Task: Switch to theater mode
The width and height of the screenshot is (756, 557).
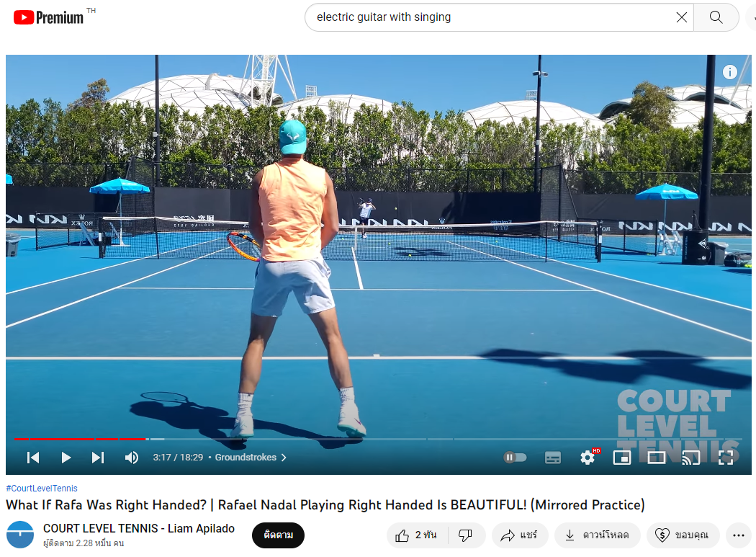Action: tap(656, 457)
